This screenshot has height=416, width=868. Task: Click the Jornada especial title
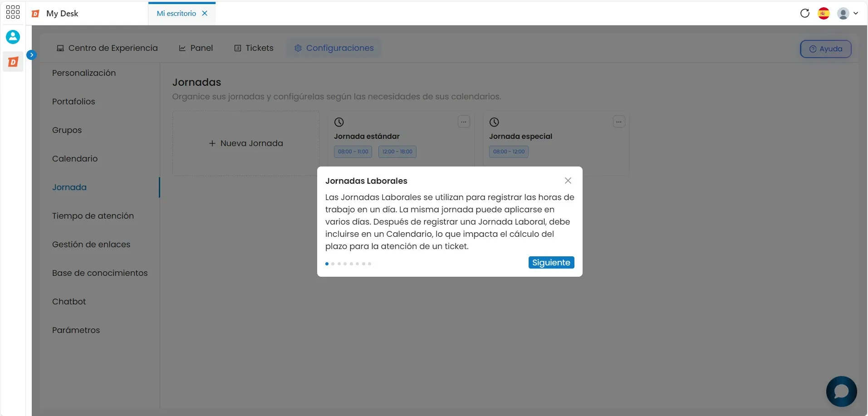(x=520, y=136)
